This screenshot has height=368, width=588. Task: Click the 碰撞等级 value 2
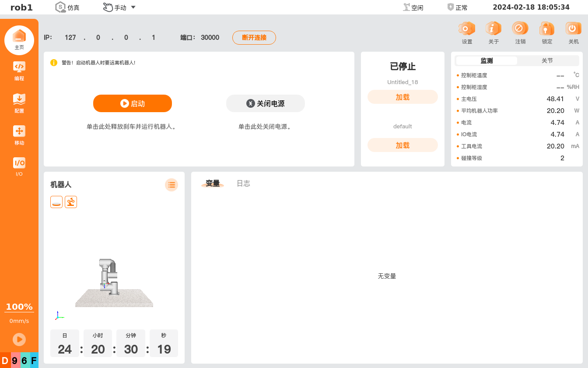point(562,158)
